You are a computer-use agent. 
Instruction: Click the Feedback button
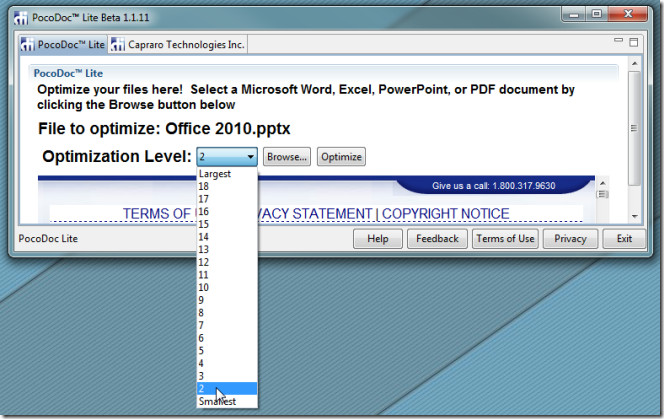[437, 239]
